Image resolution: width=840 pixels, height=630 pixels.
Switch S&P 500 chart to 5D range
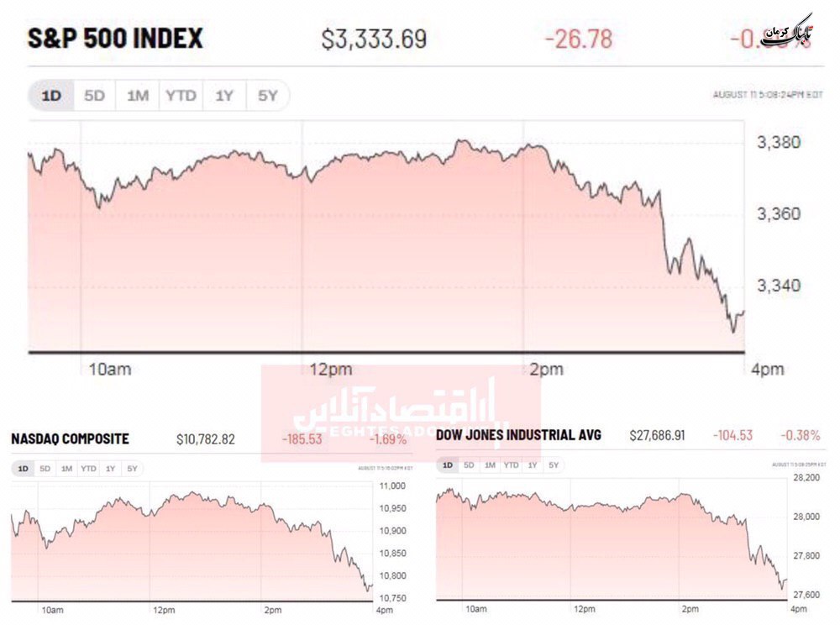pyautogui.click(x=94, y=96)
